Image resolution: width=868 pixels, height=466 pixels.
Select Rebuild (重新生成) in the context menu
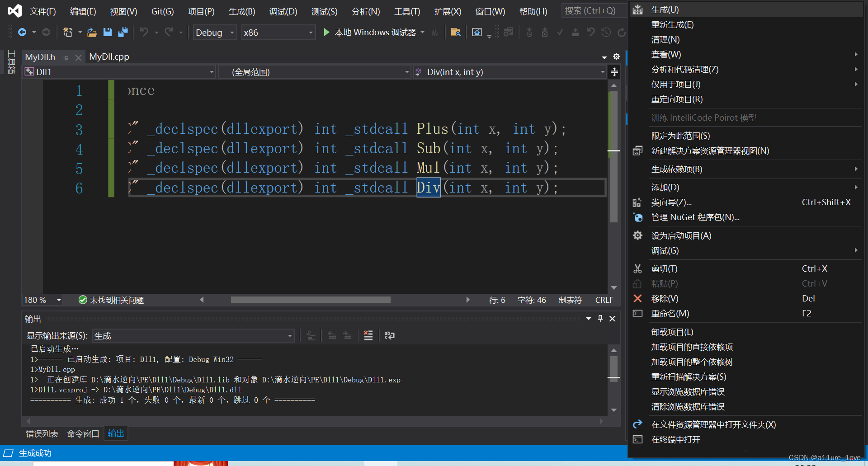tap(672, 24)
